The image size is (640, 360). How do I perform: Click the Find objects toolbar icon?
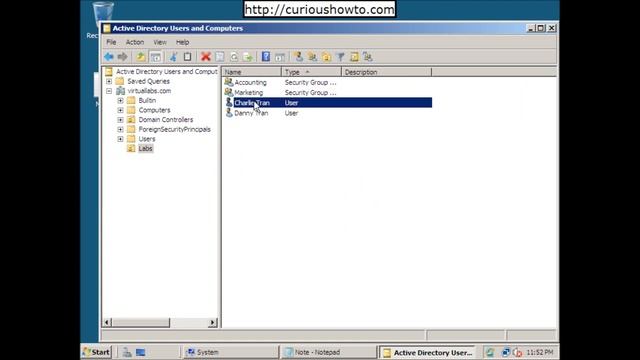pos(354,57)
